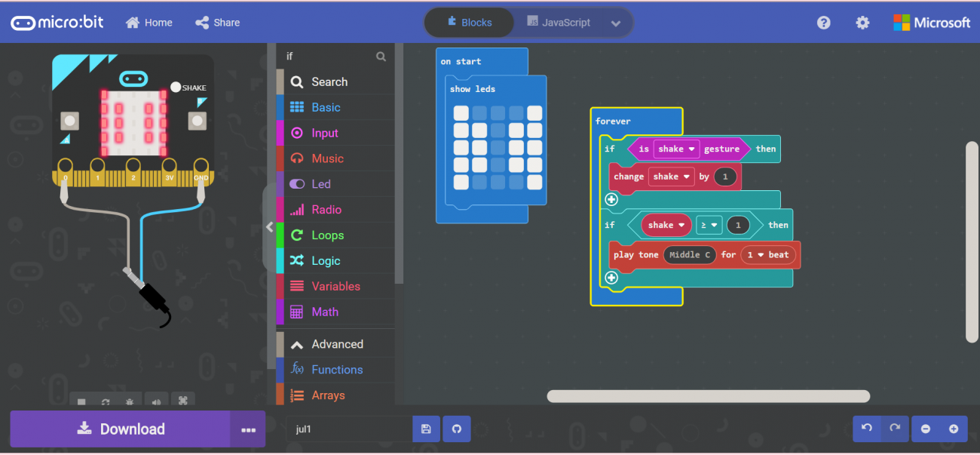Stop the micro:bit simulator
The image size is (980, 455).
(81, 402)
